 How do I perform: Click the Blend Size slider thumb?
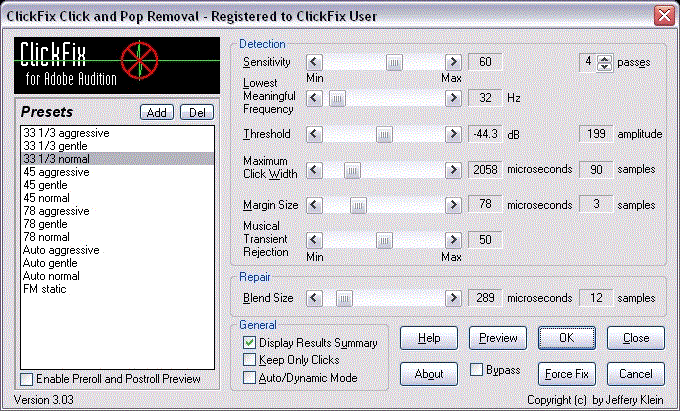pos(344,299)
